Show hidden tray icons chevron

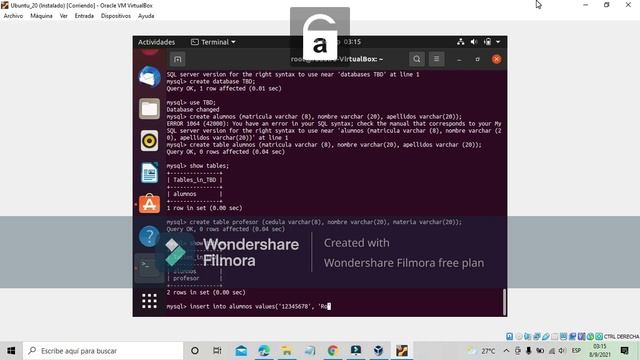tap(506, 351)
